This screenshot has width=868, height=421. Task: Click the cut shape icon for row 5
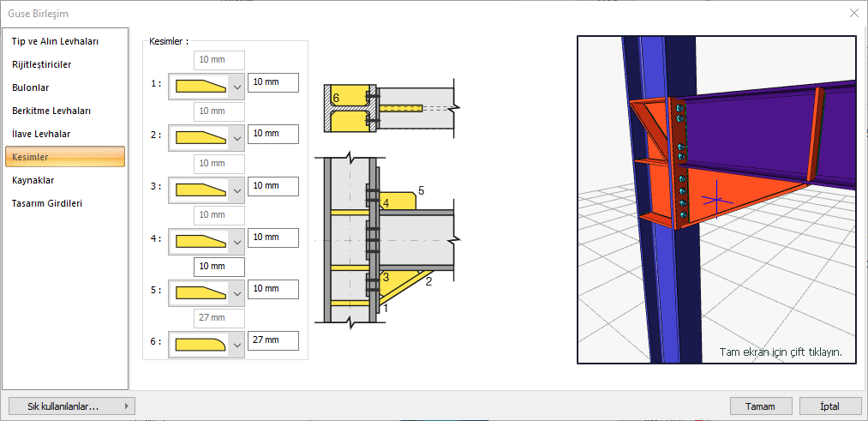(201, 292)
